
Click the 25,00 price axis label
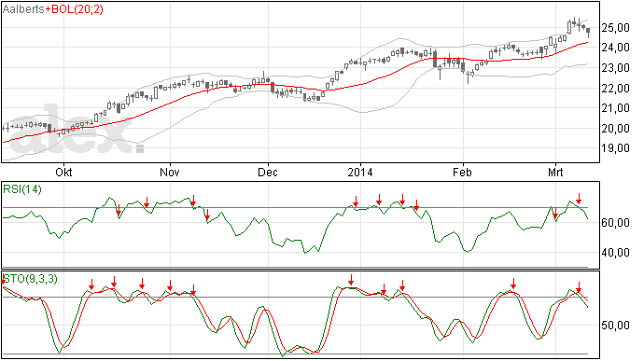(615, 28)
